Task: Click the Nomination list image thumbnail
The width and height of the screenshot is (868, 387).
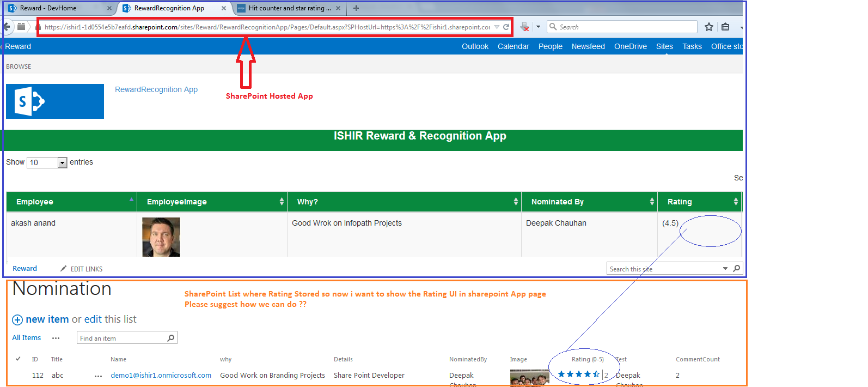Action: 529,378
